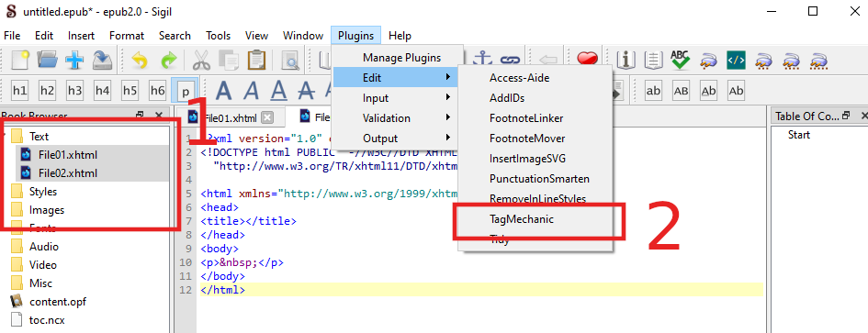Open the Help menu
This screenshot has width=868, height=333.
coord(400,36)
